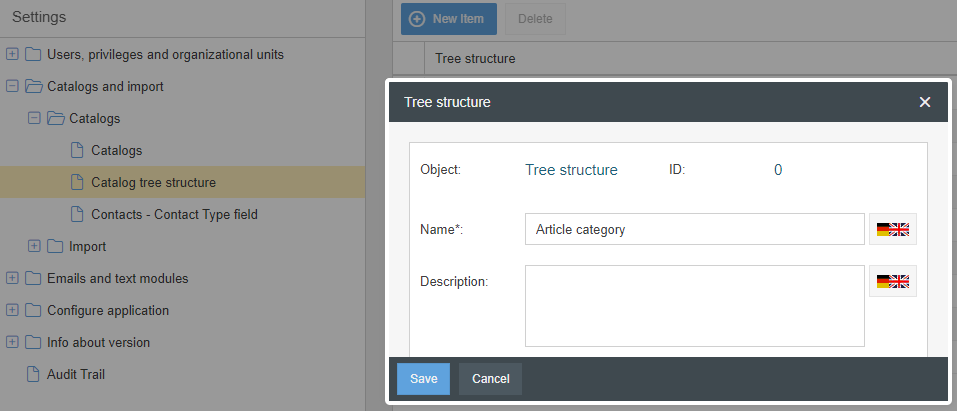
Task: Focus the Name text field
Action: tap(694, 229)
